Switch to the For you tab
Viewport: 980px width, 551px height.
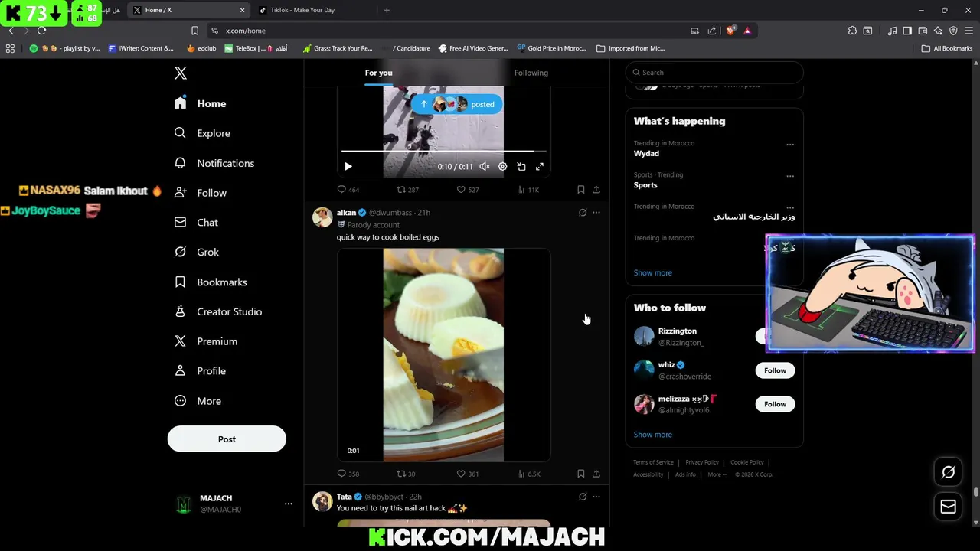(x=378, y=73)
